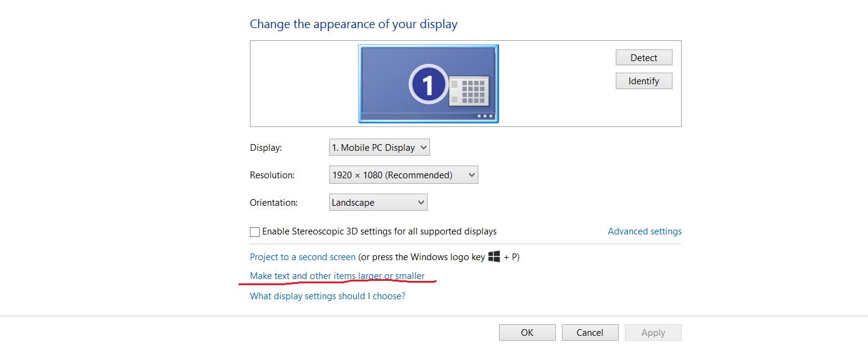Open the Display dropdown
The image size is (868, 356).
click(x=379, y=147)
